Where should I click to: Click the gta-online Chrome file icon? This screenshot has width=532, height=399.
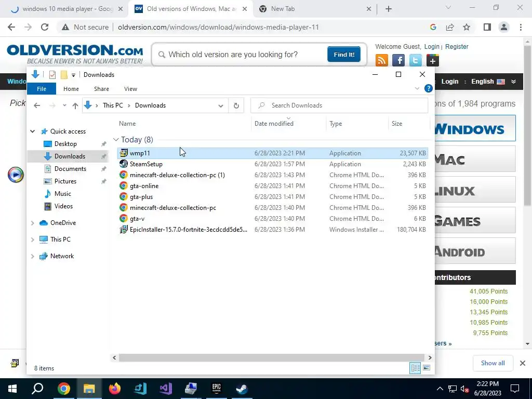pyautogui.click(x=124, y=186)
